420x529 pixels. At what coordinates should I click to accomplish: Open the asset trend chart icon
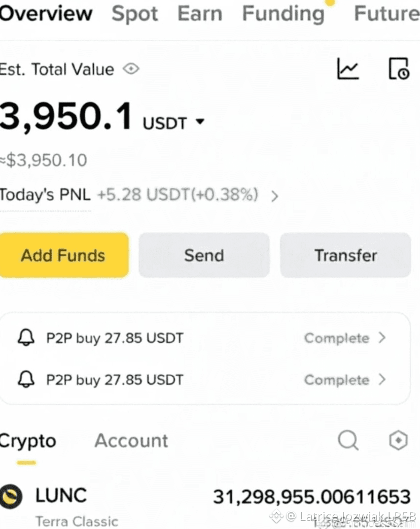348,69
